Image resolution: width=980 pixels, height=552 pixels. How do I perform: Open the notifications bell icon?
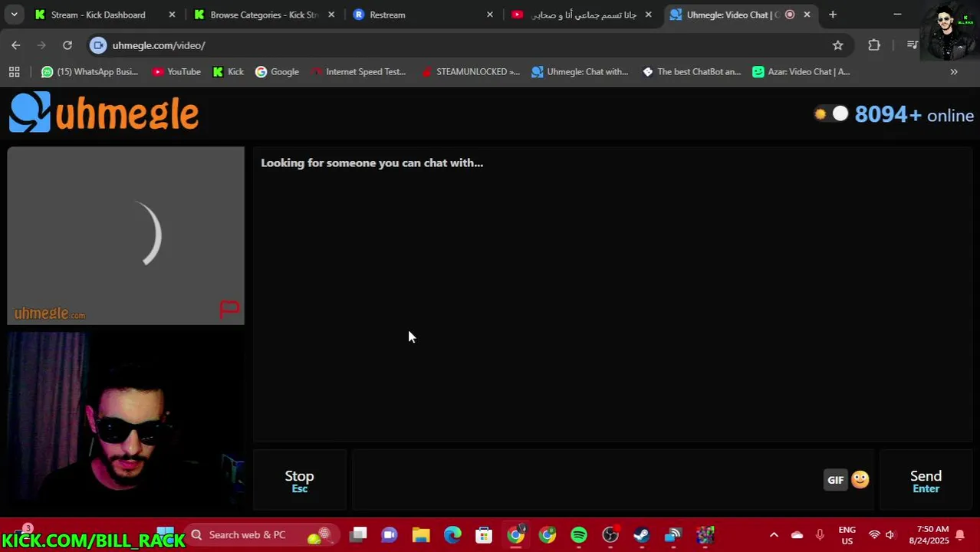959,534
